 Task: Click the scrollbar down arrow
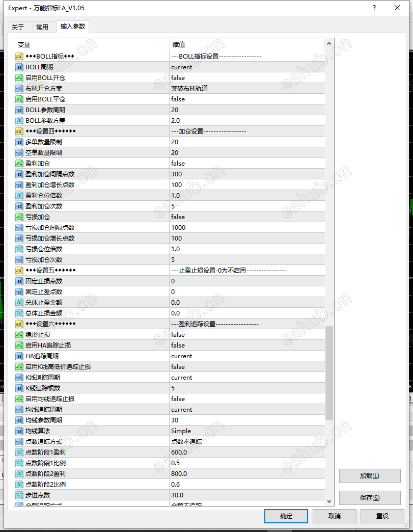pyautogui.click(x=329, y=501)
